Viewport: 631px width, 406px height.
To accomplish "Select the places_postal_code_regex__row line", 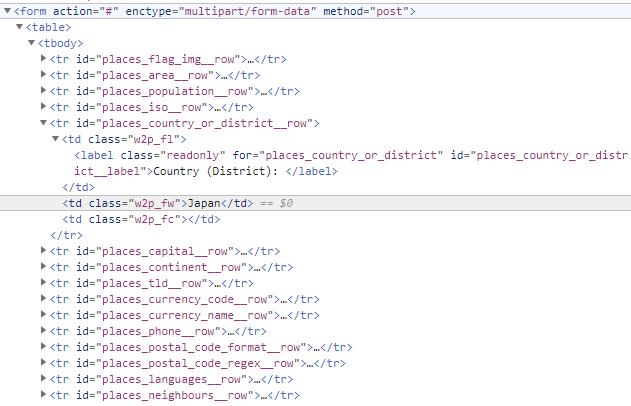I will point(198,363).
